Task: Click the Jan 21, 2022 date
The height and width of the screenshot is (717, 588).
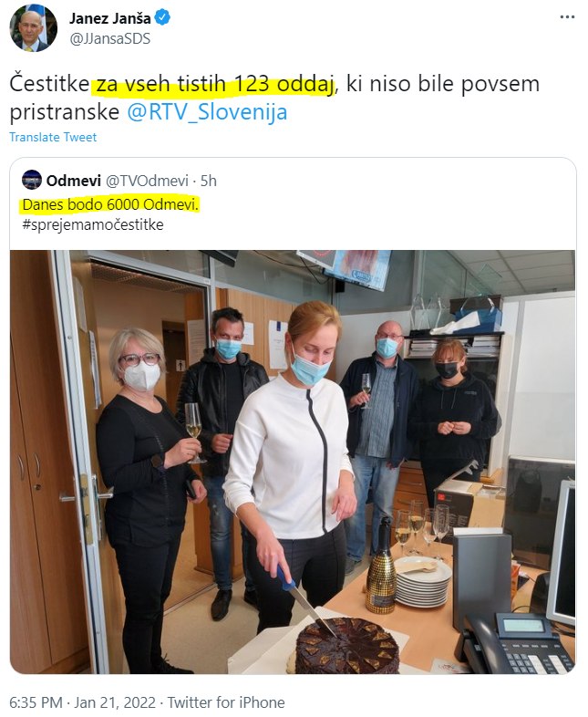Action: [115, 702]
